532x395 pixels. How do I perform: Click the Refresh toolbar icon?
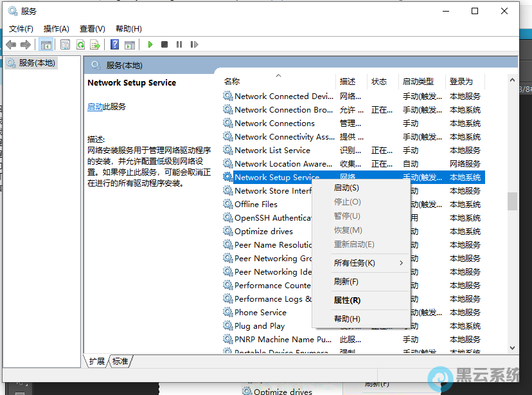tap(80, 44)
